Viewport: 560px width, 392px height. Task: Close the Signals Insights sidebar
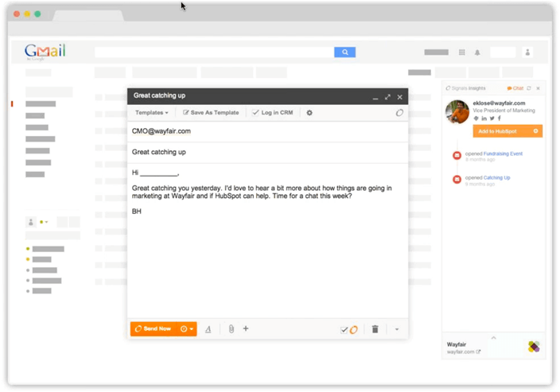[538, 88]
